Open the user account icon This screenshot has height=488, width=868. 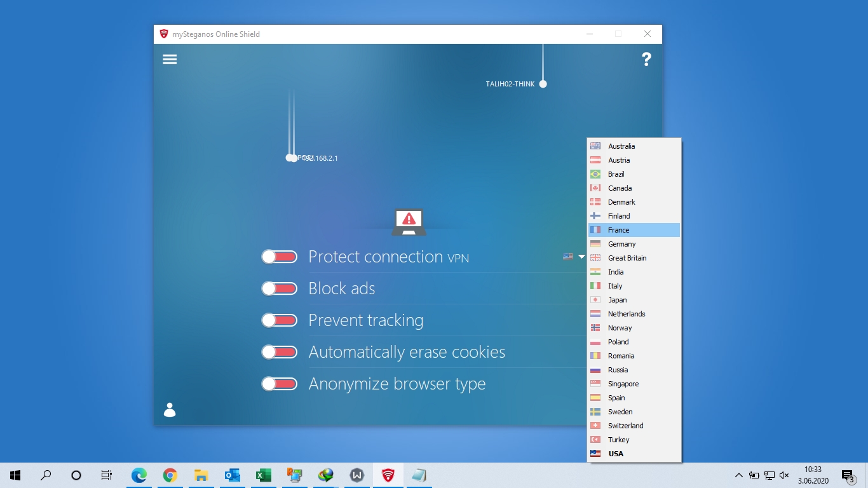pos(170,410)
